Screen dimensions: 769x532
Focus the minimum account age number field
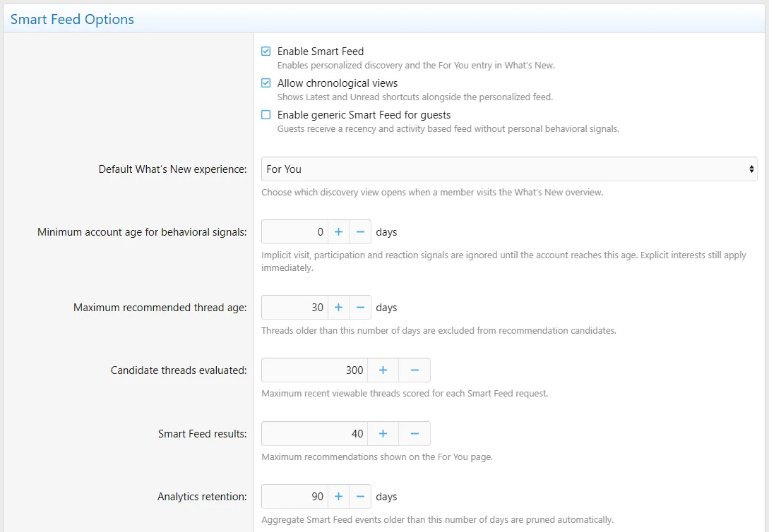pos(294,231)
